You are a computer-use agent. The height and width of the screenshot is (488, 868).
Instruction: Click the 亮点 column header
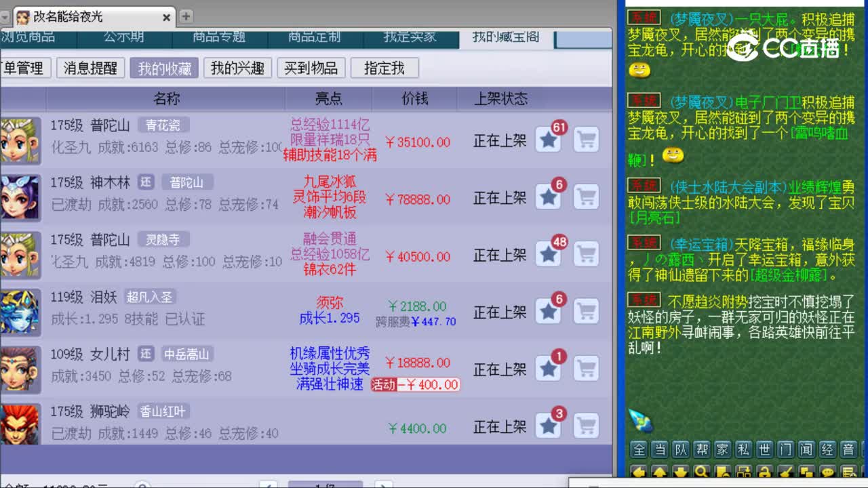(x=329, y=99)
